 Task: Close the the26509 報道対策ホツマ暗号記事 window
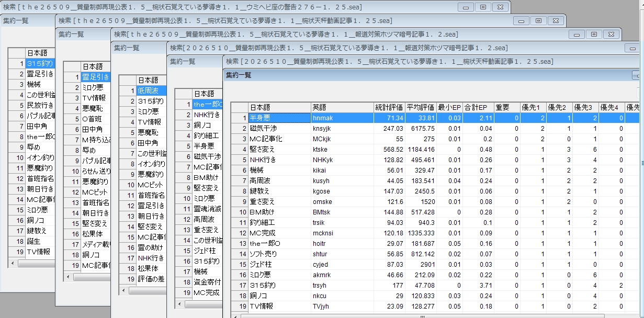pyautogui.click(x=612, y=35)
